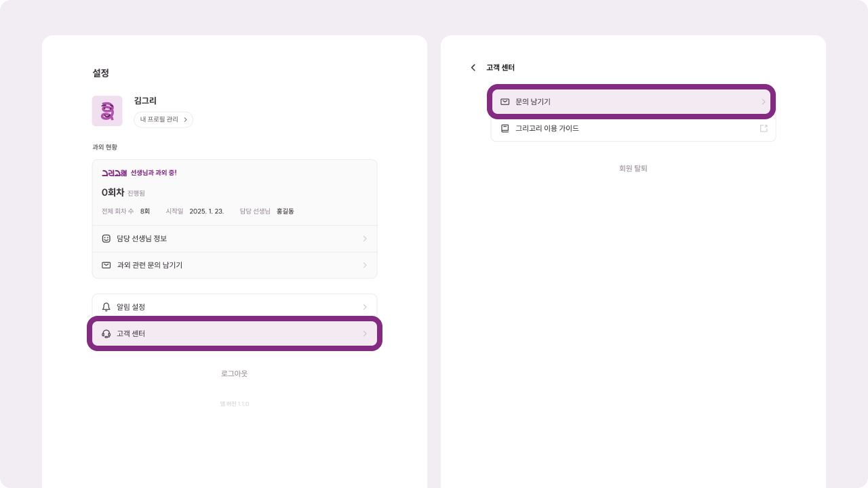This screenshot has height=488, width=868.
Task: Expand chevron on 과외 관련 문의 남기기 row
Action: (365, 265)
